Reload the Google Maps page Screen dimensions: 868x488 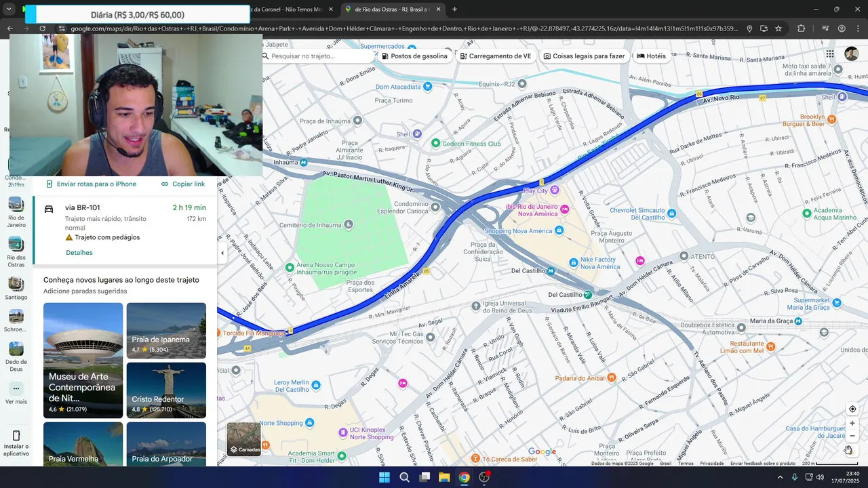coord(43,28)
